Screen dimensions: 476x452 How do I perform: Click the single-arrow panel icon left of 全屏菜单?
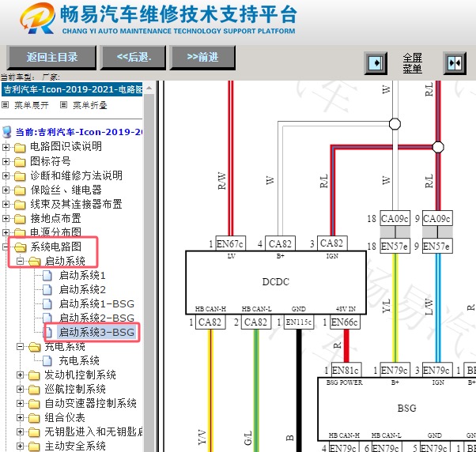click(376, 63)
